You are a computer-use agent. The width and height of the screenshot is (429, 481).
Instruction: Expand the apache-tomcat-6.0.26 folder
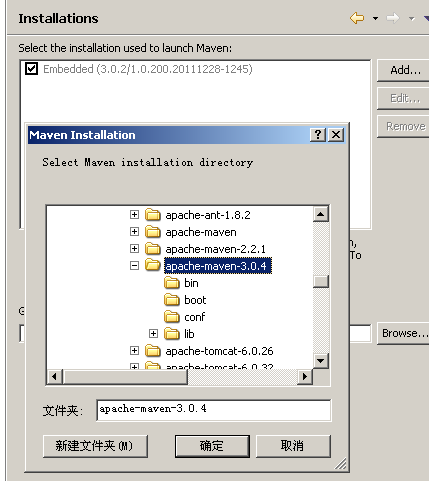134,350
